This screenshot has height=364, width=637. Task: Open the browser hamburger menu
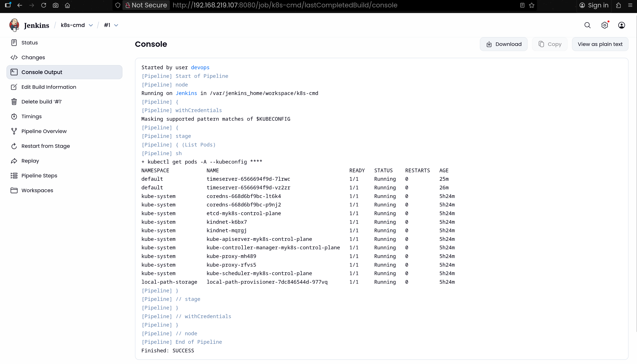coord(630,5)
